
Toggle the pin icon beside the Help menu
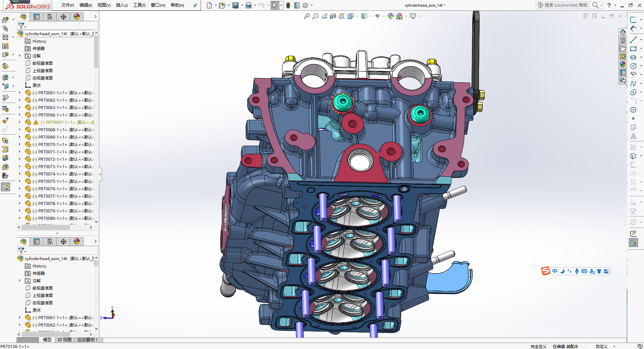[x=195, y=5]
